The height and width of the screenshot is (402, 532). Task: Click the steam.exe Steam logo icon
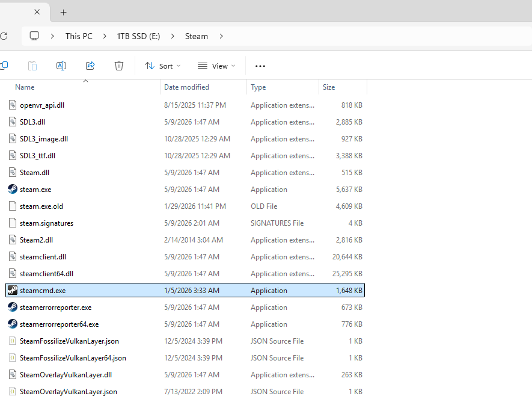13,189
